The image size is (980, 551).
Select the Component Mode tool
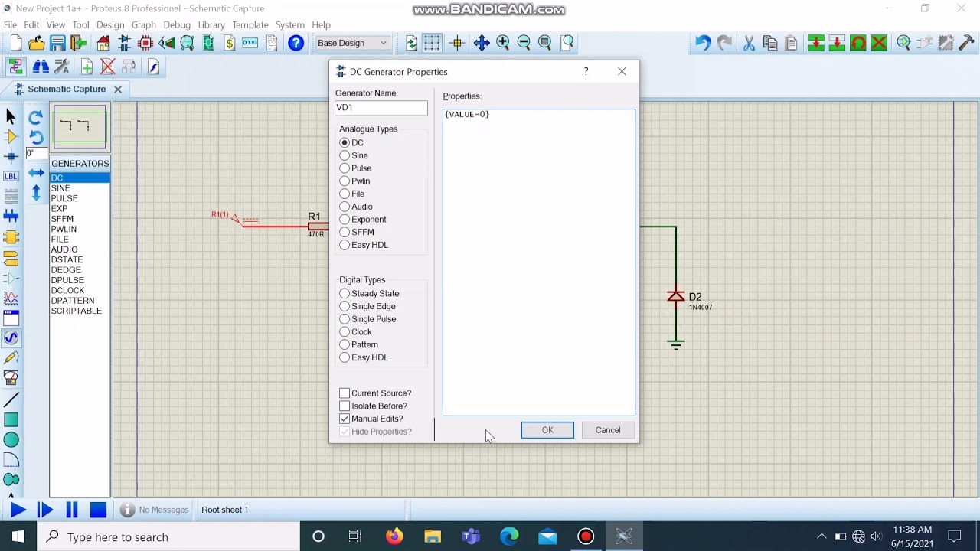11,136
